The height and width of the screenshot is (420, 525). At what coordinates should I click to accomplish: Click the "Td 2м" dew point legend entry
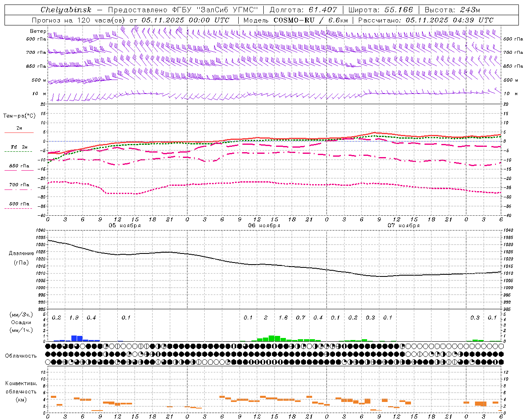pyautogui.click(x=19, y=147)
